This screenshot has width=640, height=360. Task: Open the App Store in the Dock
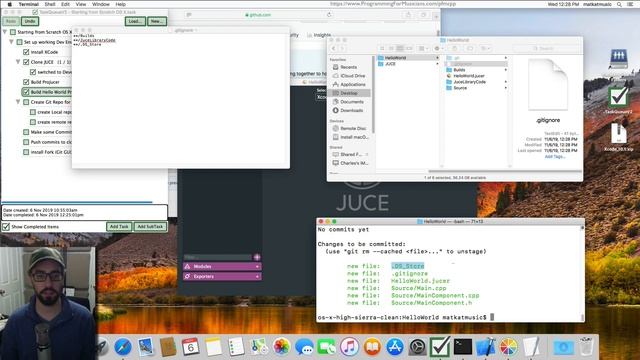click(x=395, y=347)
